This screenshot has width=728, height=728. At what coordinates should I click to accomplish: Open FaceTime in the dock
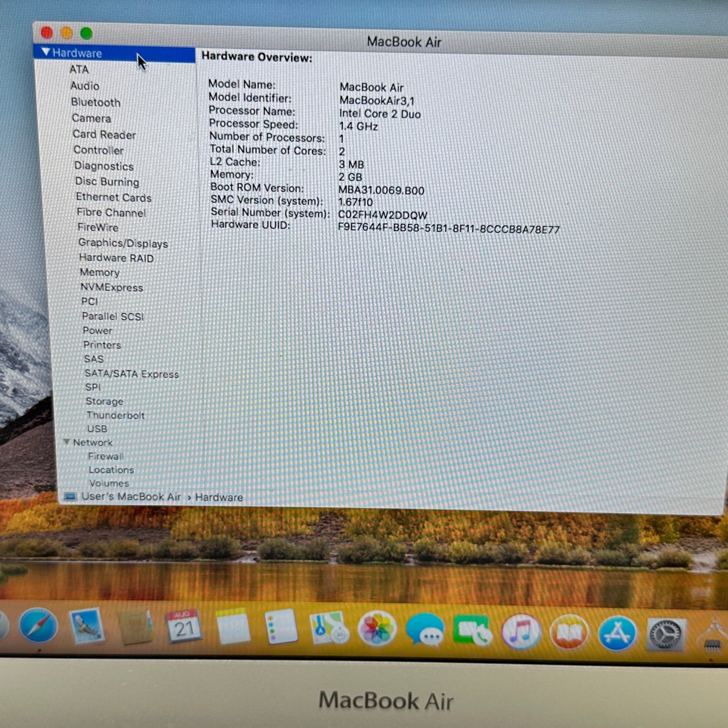472,630
